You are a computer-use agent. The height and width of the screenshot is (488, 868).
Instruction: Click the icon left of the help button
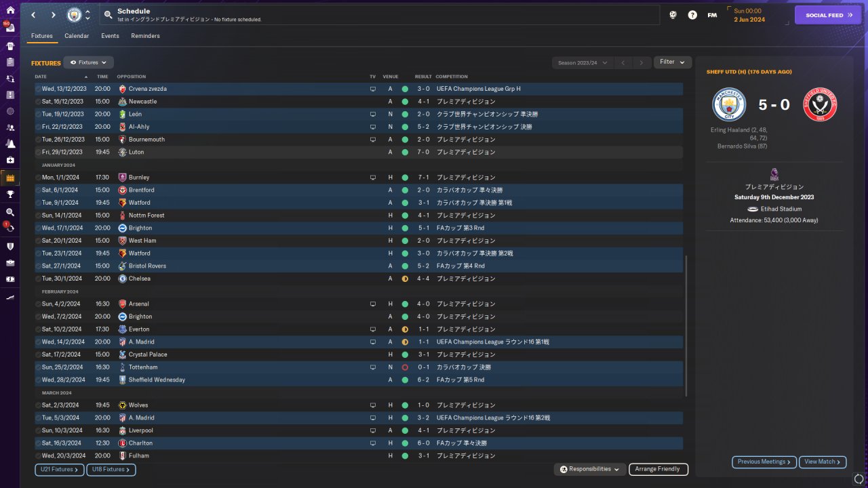673,15
